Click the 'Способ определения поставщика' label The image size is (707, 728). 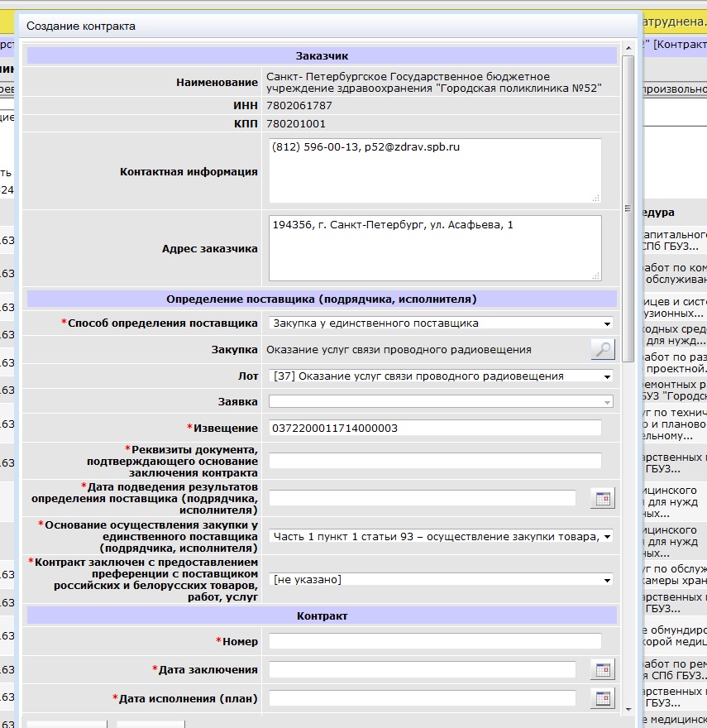tap(162, 323)
